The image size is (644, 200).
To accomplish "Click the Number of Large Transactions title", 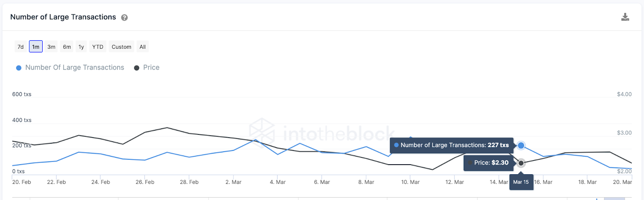I will (x=63, y=17).
